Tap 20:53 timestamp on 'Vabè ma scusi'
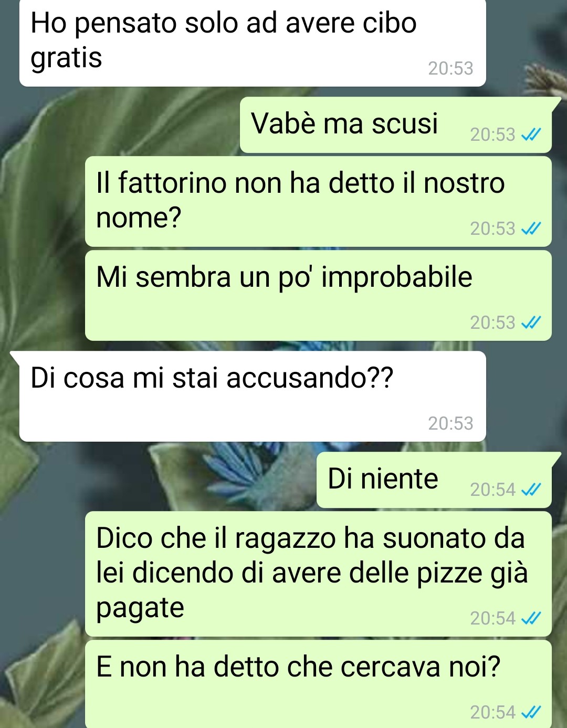 click(492, 135)
